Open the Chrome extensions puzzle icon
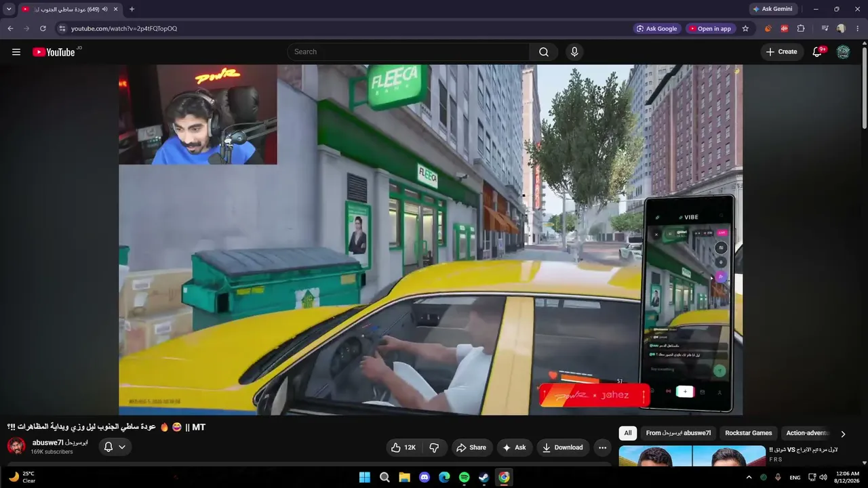The width and height of the screenshot is (868, 488). click(801, 28)
